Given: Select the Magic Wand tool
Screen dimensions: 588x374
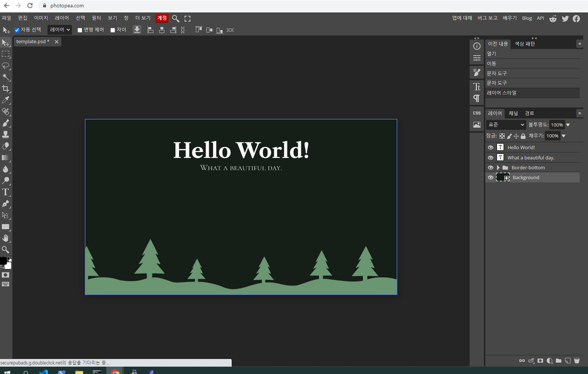Looking at the screenshot, I should pyautogui.click(x=6, y=77).
